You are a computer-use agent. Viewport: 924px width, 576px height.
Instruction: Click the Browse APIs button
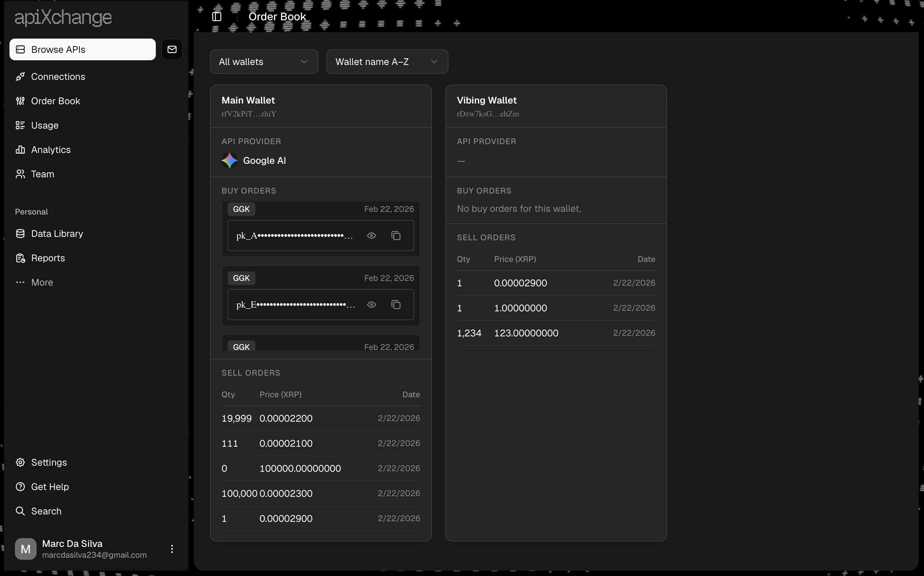(82, 49)
